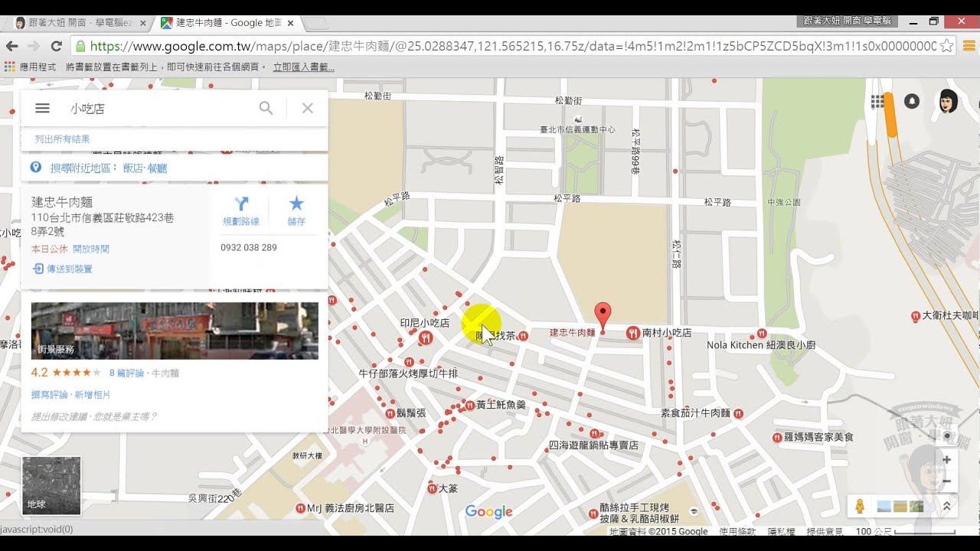980x551 pixels.
Task: Click the 傳送到裝置 send to device link
Action: tap(62, 269)
